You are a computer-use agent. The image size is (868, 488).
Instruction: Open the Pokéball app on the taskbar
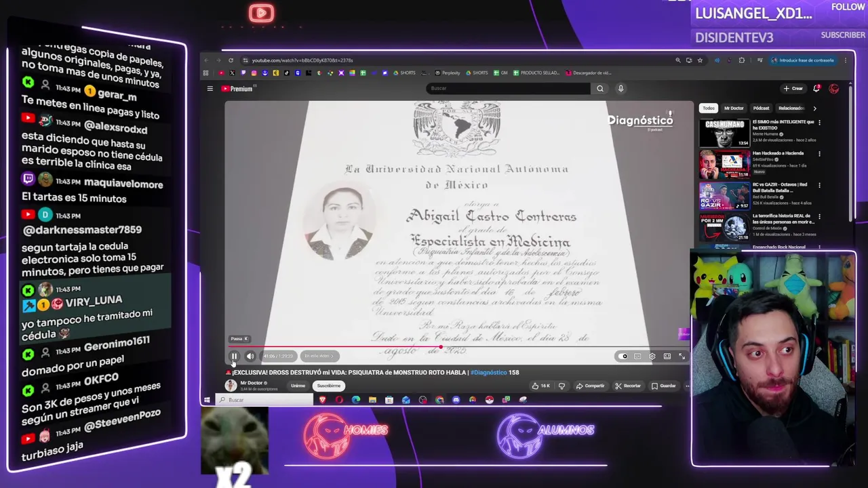click(490, 400)
